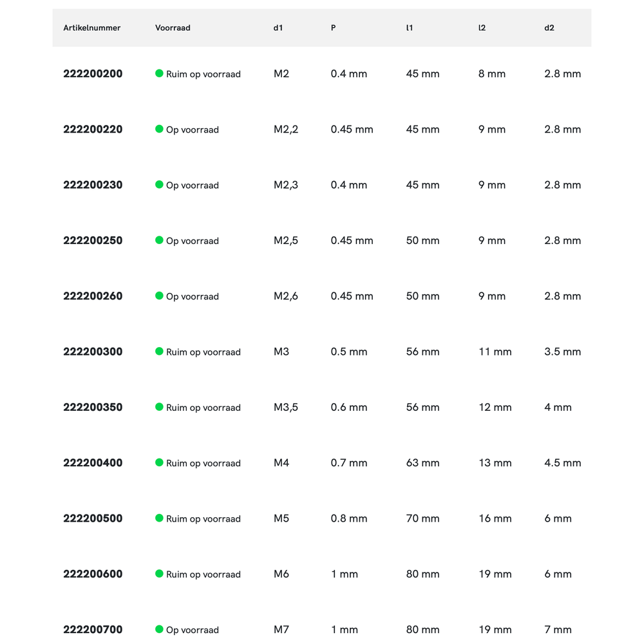Click 'Op voorraad' text for 222200250

193,241
